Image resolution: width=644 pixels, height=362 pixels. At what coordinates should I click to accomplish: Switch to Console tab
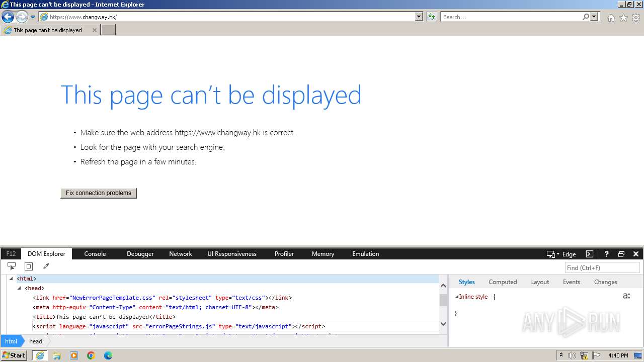[95, 254]
